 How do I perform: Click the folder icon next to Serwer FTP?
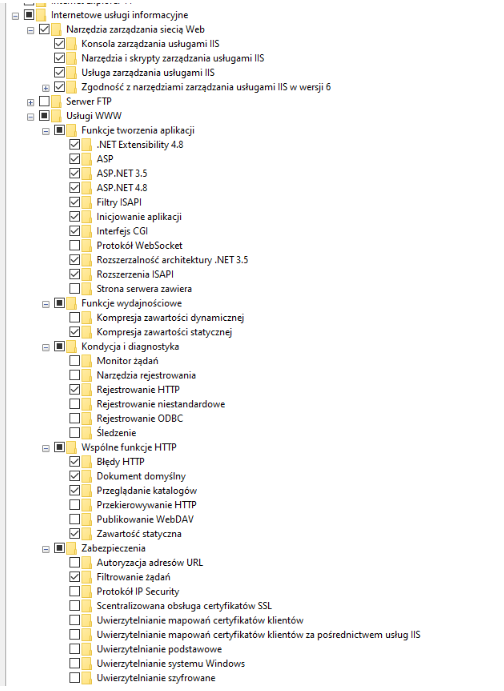[56, 102]
